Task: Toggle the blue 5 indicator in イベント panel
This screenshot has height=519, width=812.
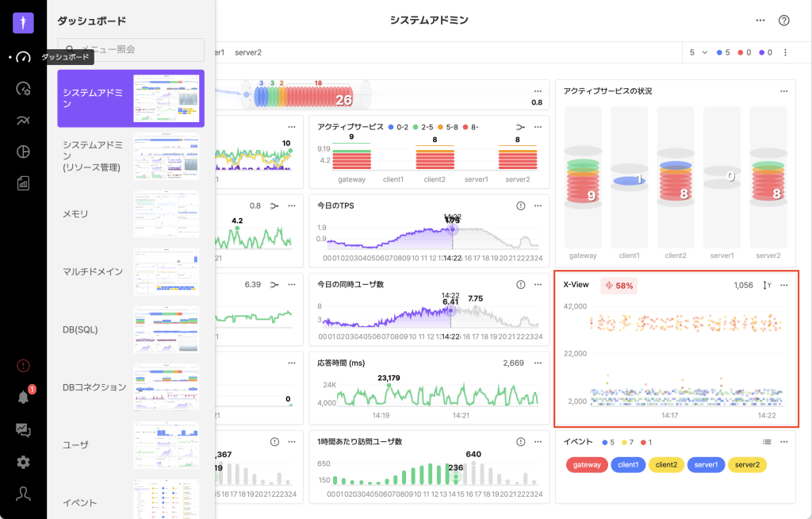Action: click(x=608, y=441)
